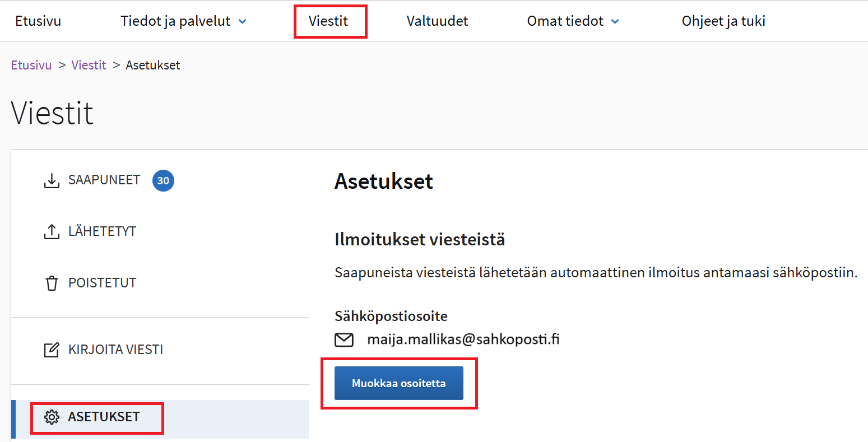Open the Saapuneet message folder

[104, 180]
